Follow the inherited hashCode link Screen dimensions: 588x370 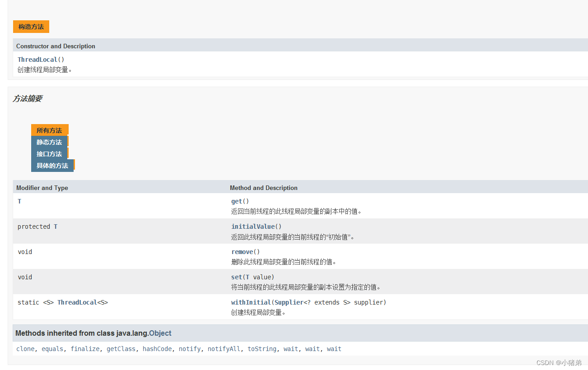point(157,349)
